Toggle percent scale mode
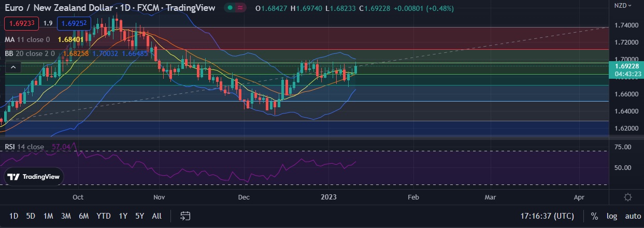 594,216
